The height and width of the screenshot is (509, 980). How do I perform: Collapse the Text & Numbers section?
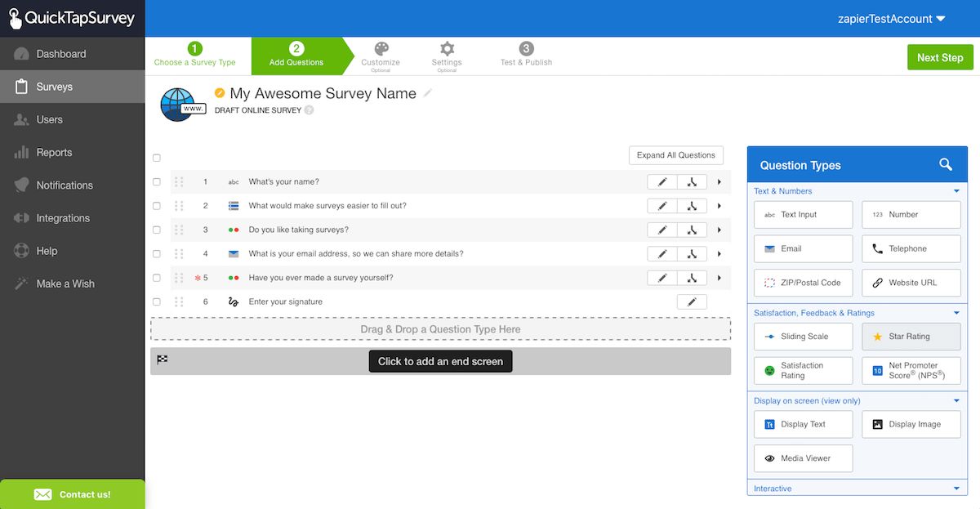click(x=955, y=191)
